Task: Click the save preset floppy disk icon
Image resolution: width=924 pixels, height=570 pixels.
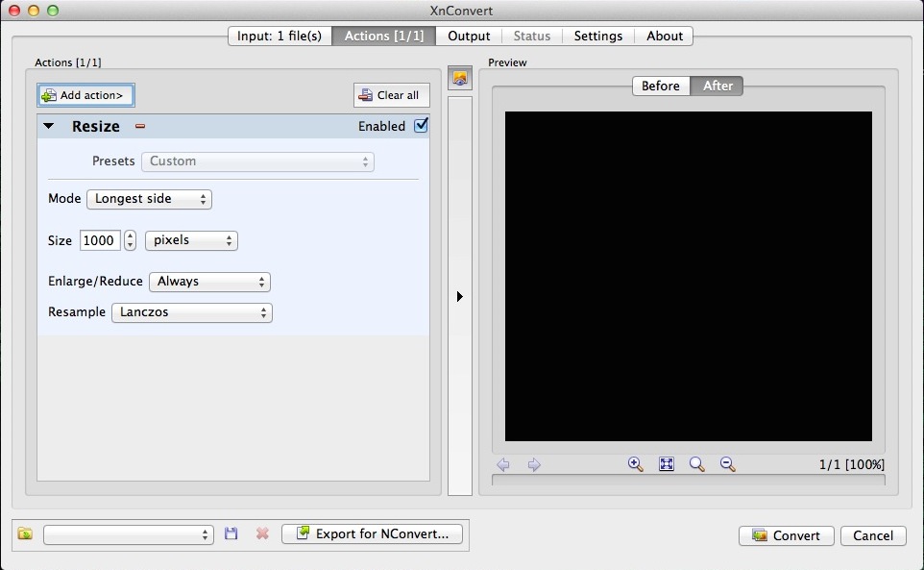Action: pyautogui.click(x=231, y=533)
